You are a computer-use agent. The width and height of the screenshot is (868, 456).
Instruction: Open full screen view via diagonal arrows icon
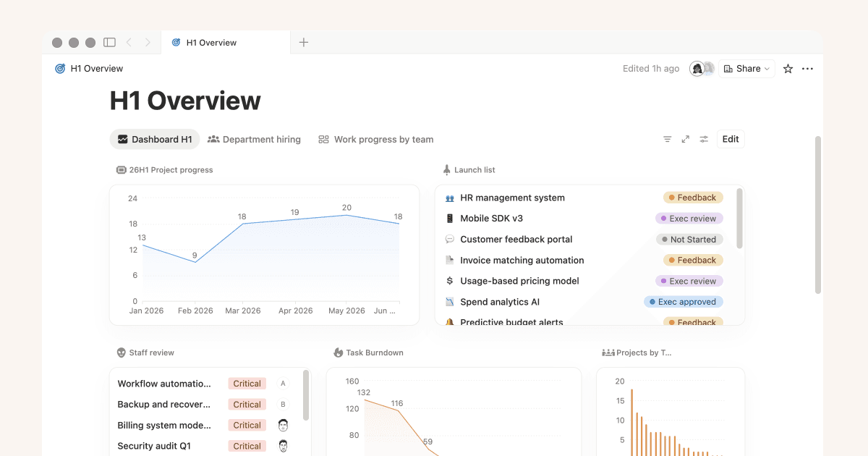click(685, 138)
